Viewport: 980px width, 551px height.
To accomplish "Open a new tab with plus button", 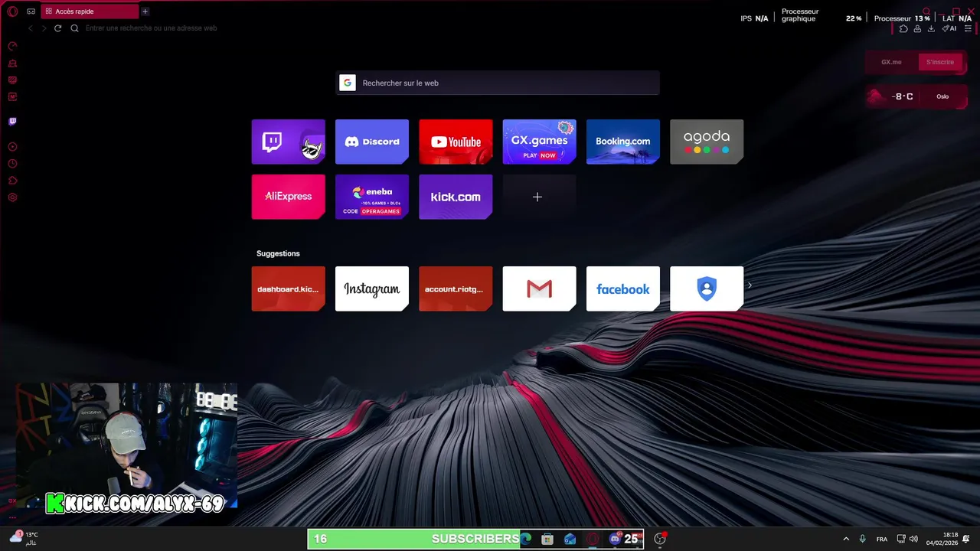I will coord(145,11).
